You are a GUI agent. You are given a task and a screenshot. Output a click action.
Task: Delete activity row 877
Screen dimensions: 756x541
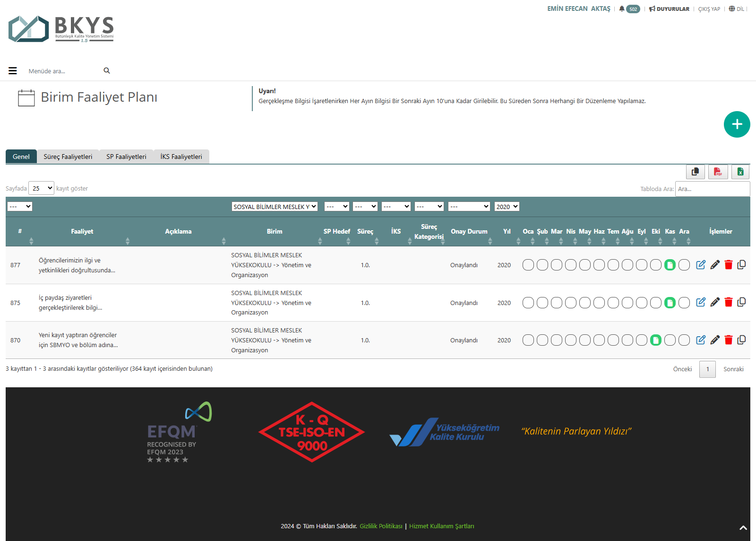[x=728, y=265]
